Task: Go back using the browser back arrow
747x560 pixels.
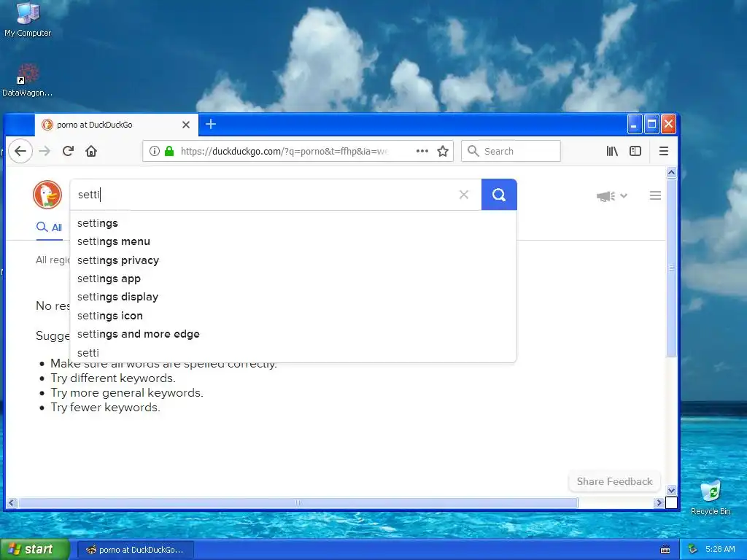Action: coord(20,152)
